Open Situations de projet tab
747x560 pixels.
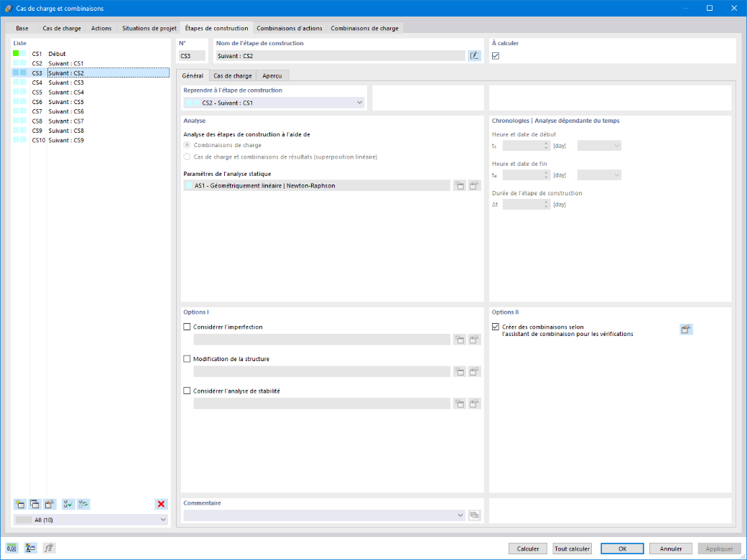tap(149, 29)
